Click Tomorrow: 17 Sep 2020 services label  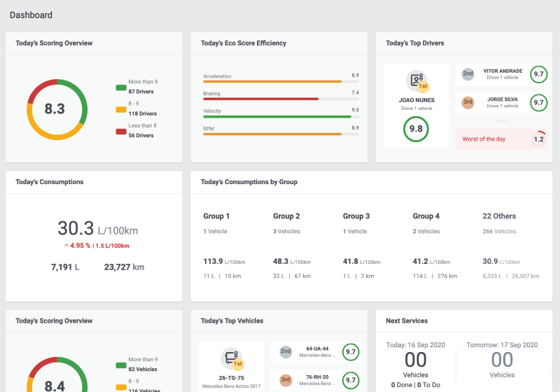pos(502,345)
